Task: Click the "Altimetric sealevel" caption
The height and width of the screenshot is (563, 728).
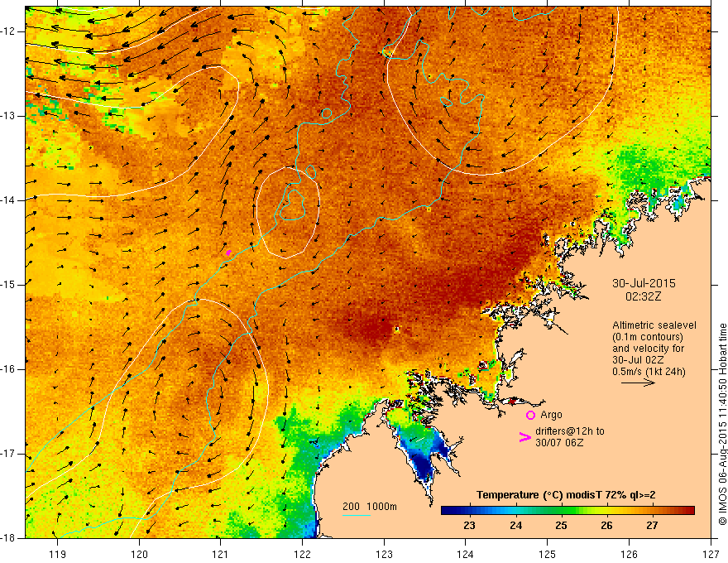Action: [x=654, y=325]
